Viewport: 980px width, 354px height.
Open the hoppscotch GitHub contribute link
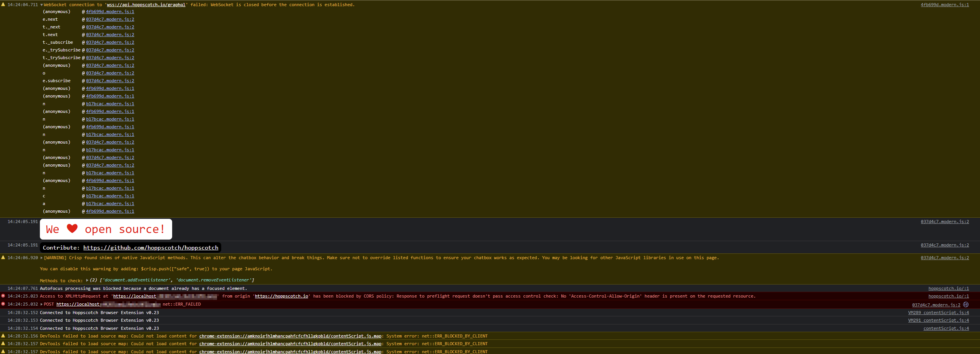(150, 248)
